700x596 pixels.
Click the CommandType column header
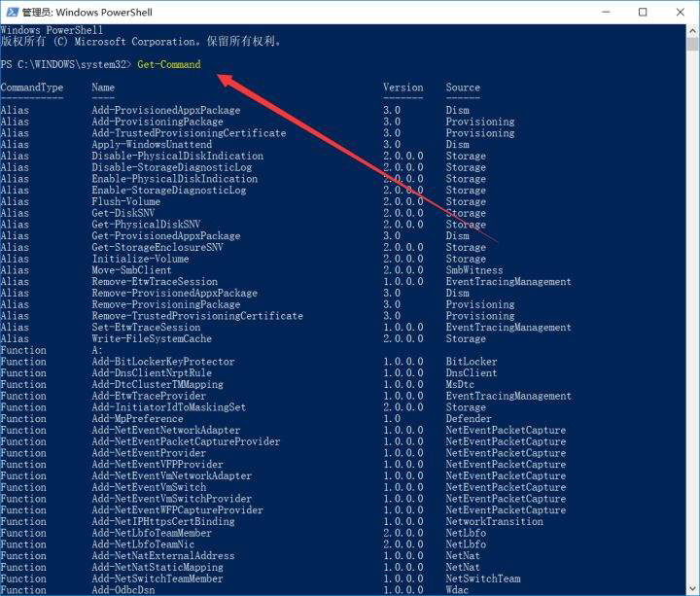[32, 88]
